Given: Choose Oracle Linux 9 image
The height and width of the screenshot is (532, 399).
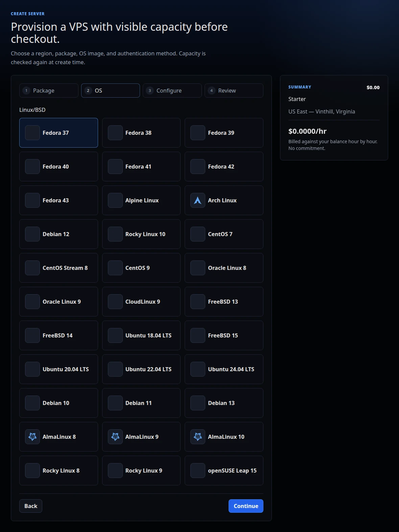Looking at the screenshot, I should (58, 302).
